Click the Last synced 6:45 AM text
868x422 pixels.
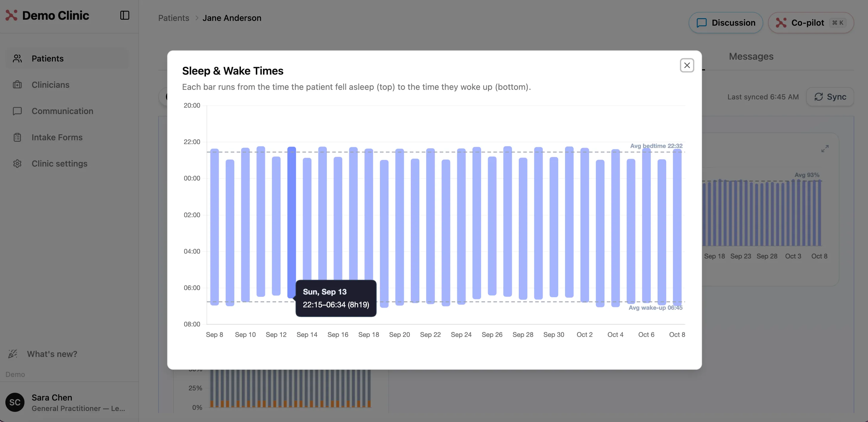tap(763, 97)
